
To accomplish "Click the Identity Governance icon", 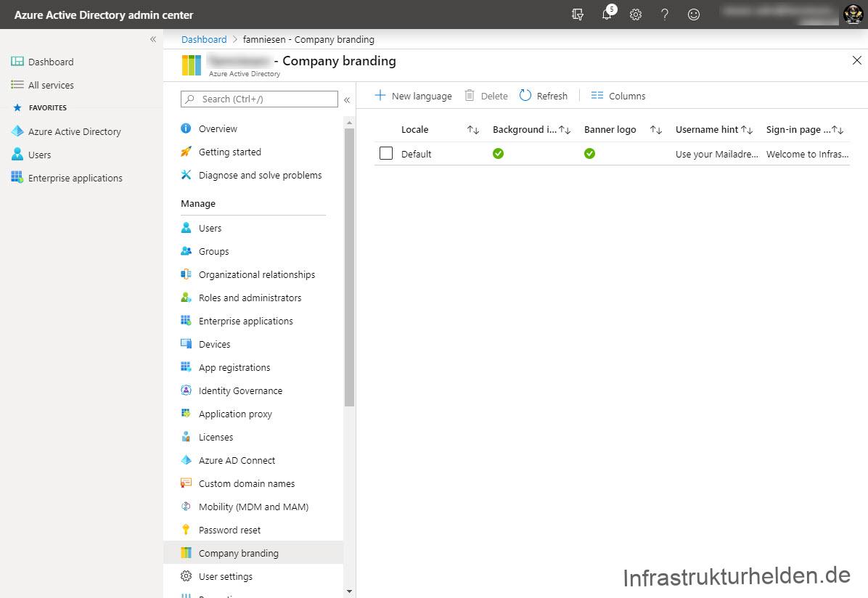I will coord(186,390).
